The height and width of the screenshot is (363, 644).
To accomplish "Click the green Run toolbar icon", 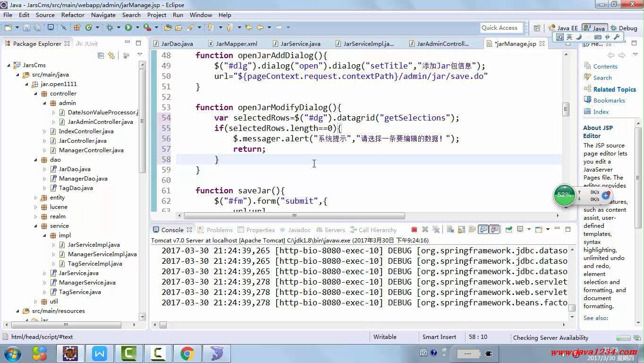I will pyautogui.click(x=128, y=27).
